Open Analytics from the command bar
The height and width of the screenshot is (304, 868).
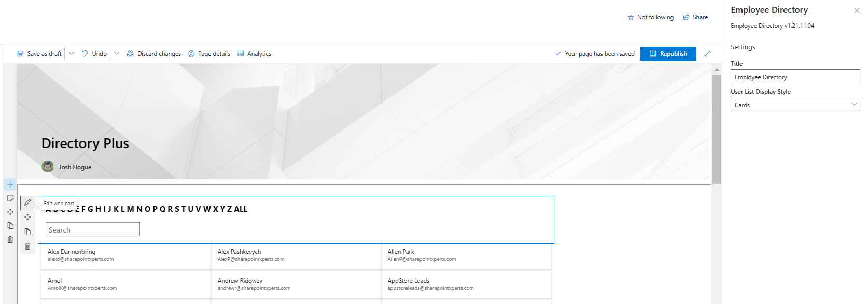pyautogui.click(x=254, y=54)
